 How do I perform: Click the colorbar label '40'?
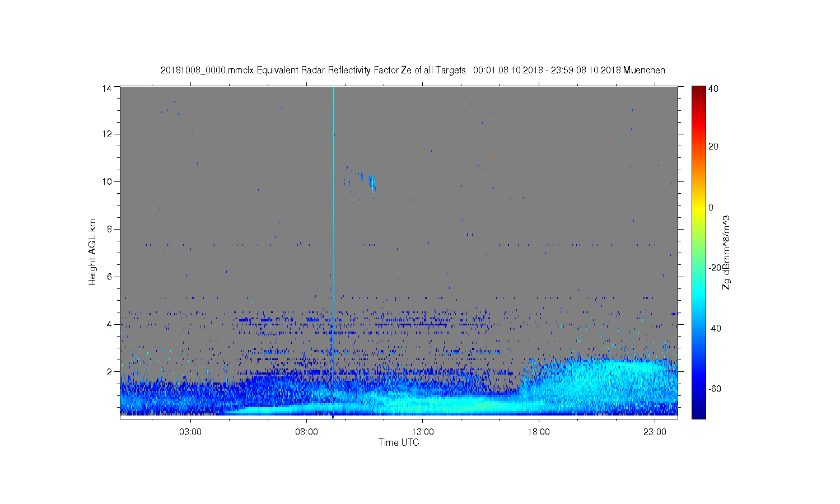click(x=713, y=89)
